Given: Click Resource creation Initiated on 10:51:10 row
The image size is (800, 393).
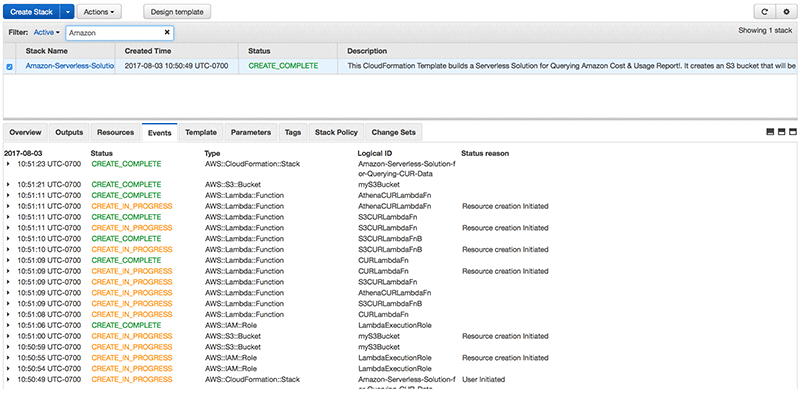Looking at the screenshot, I should pyautogui.click(x=505, y=250).
